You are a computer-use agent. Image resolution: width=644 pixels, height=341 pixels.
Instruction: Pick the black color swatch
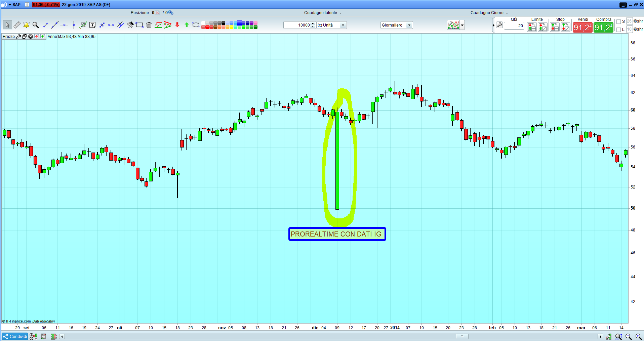pos(223,23)
